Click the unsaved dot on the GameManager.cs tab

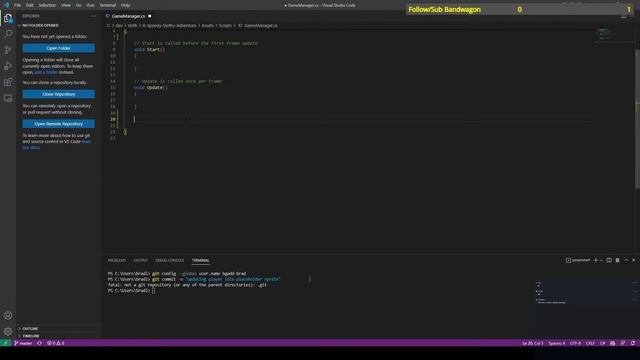tap(150, 16)
